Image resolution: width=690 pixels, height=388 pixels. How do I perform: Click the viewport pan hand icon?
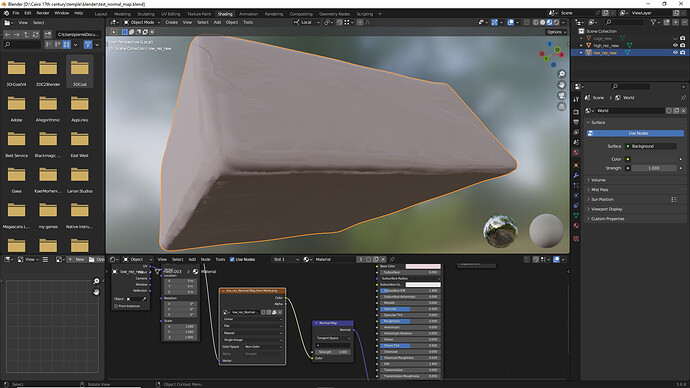(x=562, y=84)
